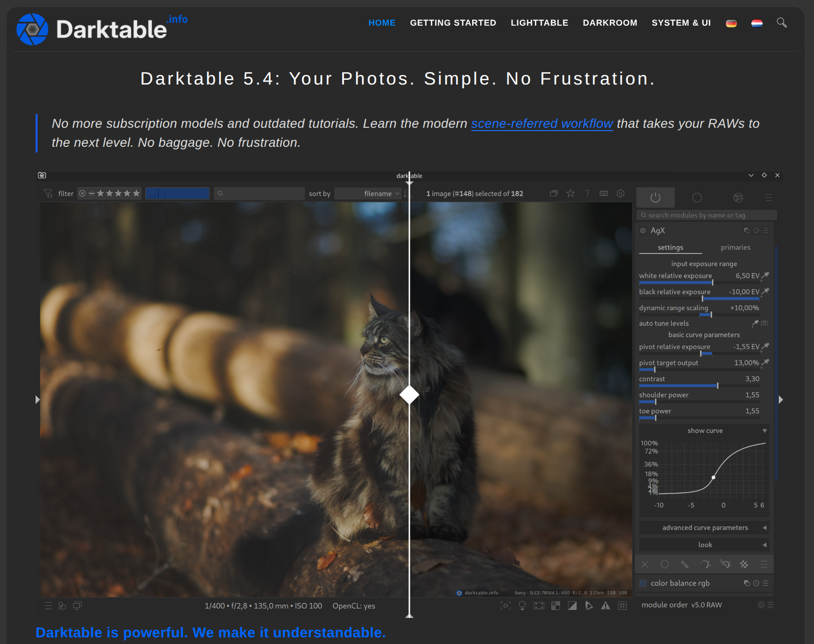This screenshot has width=814, height=644.
Task: Open the DARKROOM menu item
Action: [610, 23]
